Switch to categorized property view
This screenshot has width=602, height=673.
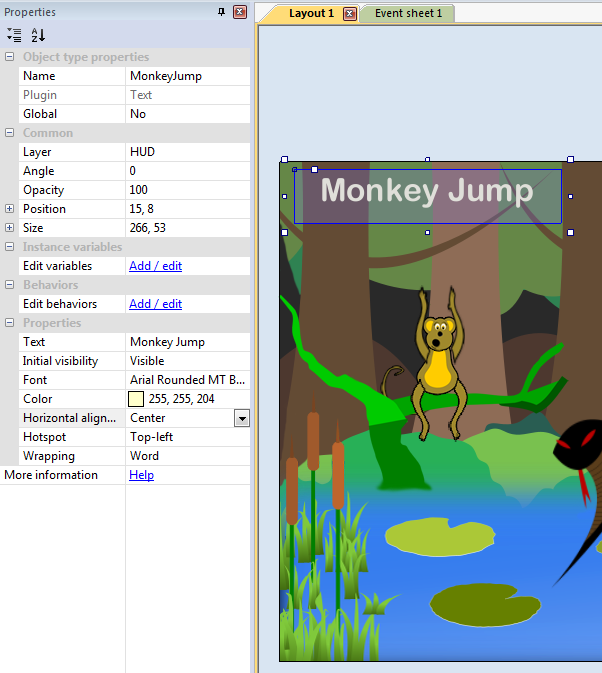point(14,35)
